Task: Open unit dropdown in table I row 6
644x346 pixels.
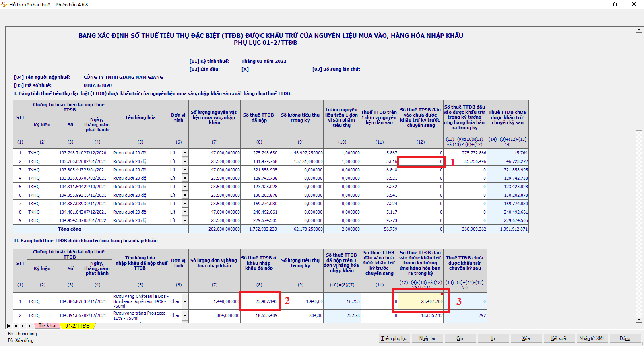Action: (185, 195)
